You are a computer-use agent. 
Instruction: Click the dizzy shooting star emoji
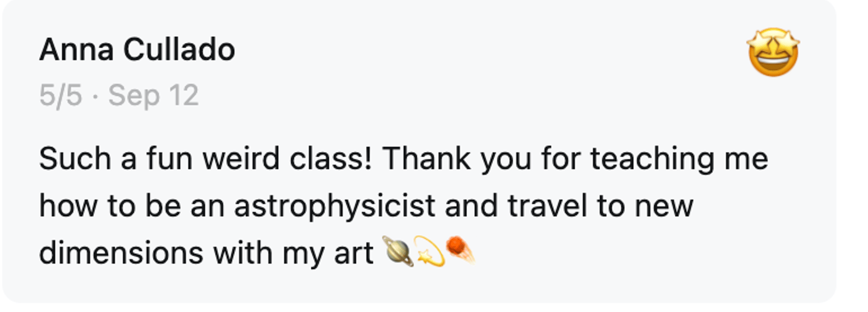[429, 252]
